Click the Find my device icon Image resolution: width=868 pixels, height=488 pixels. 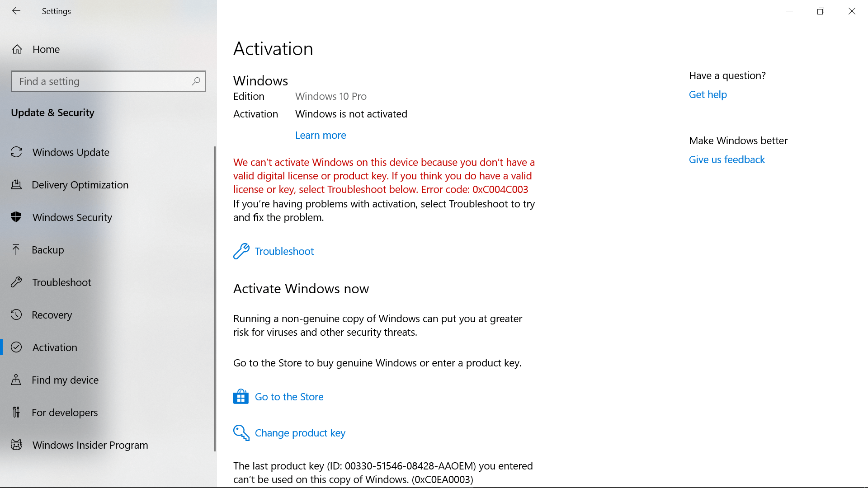coord(16,380)
